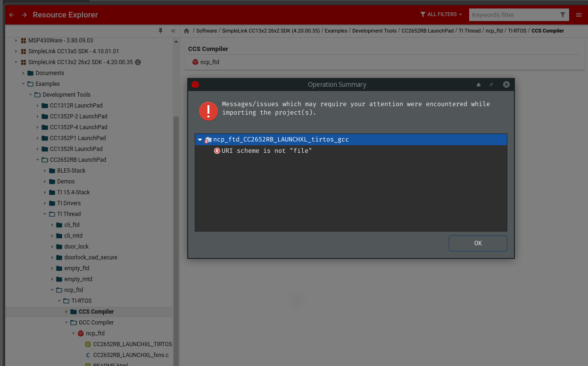Collapse the CC2652RB LaunchPad node

(x=38, y=160)
